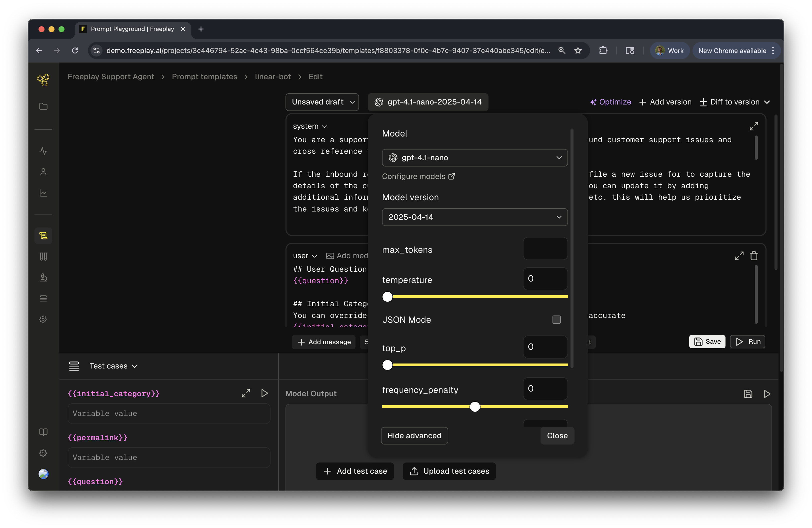Expand the system message editor
812x528 pixels.
(x=754, y=126)
